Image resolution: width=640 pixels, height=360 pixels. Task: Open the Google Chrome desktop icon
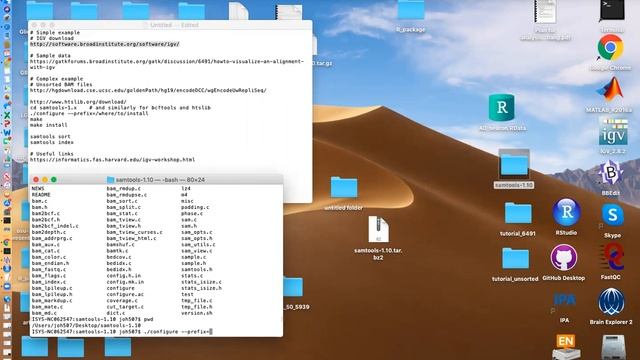coord(610,47)
